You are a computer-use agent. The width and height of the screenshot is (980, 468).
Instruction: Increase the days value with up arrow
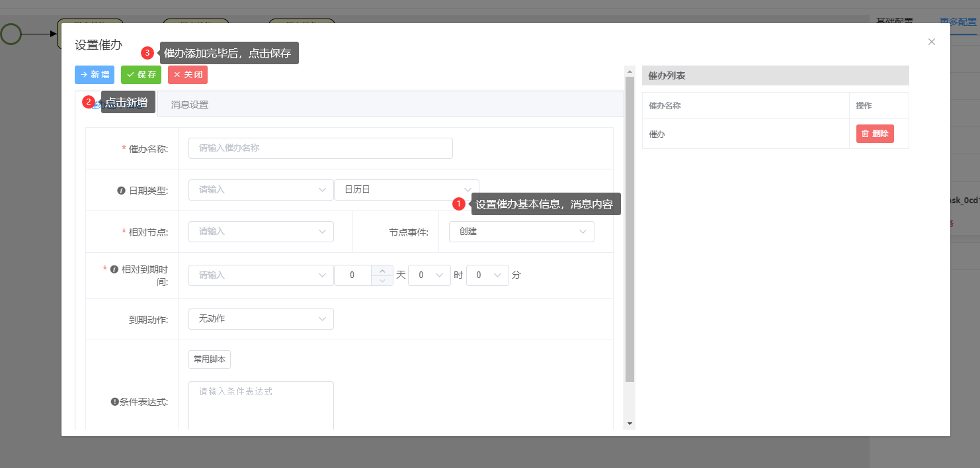[x=382, y=270]
